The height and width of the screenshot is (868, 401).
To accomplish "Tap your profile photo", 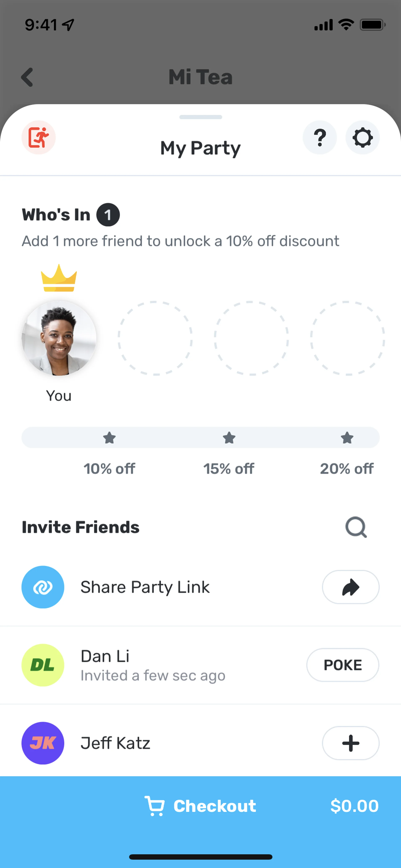I will point(59,338).
